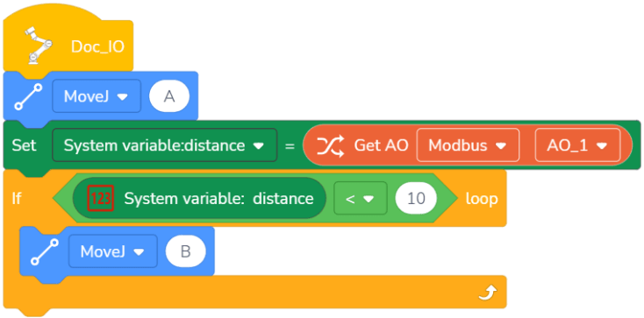Click the motion path icon beside MoveJ B
The width and height of the screenshot is (644, 318).
pos(45,251)
